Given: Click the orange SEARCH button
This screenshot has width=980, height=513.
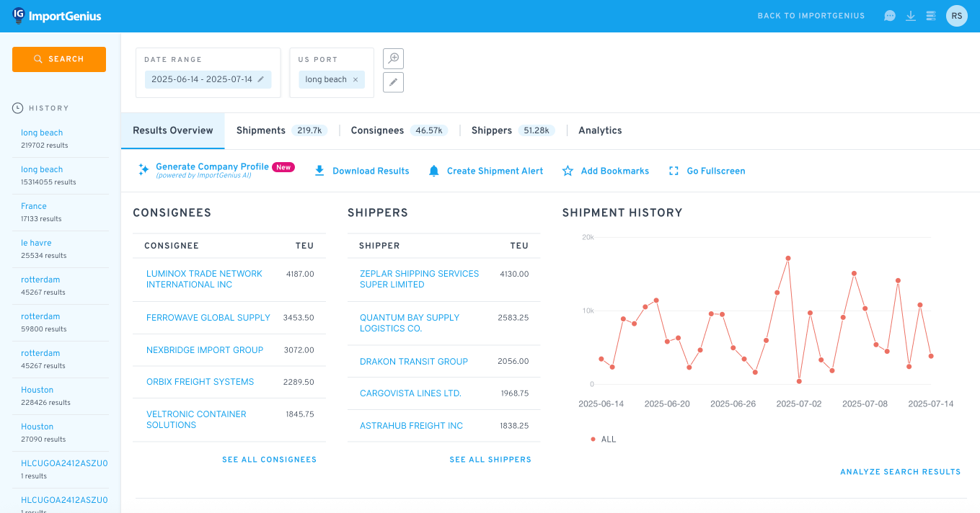Looking at the screenshot, I should [58, 59].
